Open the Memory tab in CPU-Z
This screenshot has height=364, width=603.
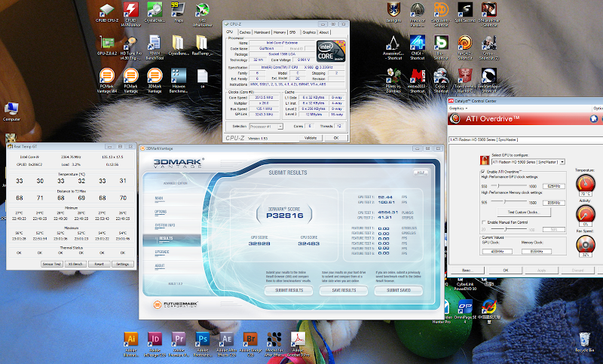point(280,32)
